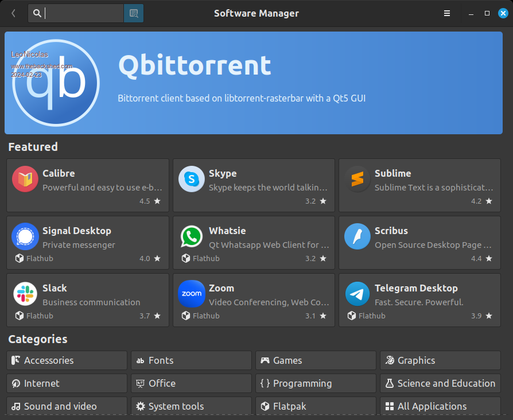Image resolution: width=513 pixels, height=420 pixels.
Task: Browse the Accessories category
Action: (67, 360)
